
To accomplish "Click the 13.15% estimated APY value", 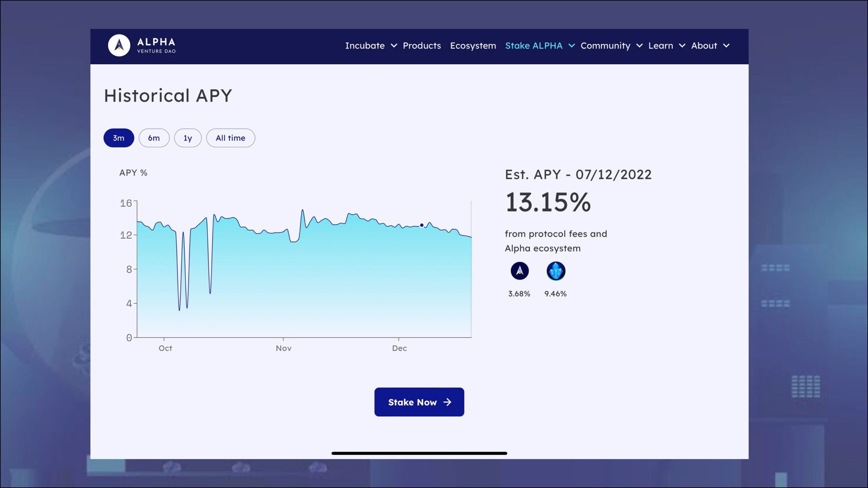I will [x=548, y=202].
